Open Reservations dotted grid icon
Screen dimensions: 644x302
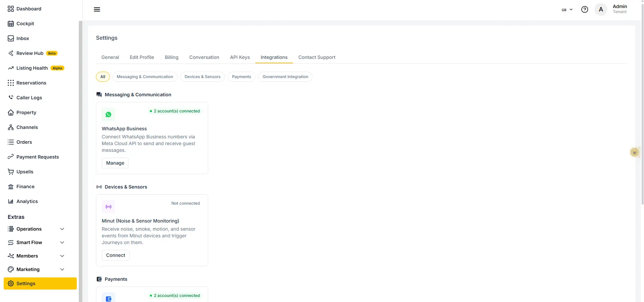point(11,83)
